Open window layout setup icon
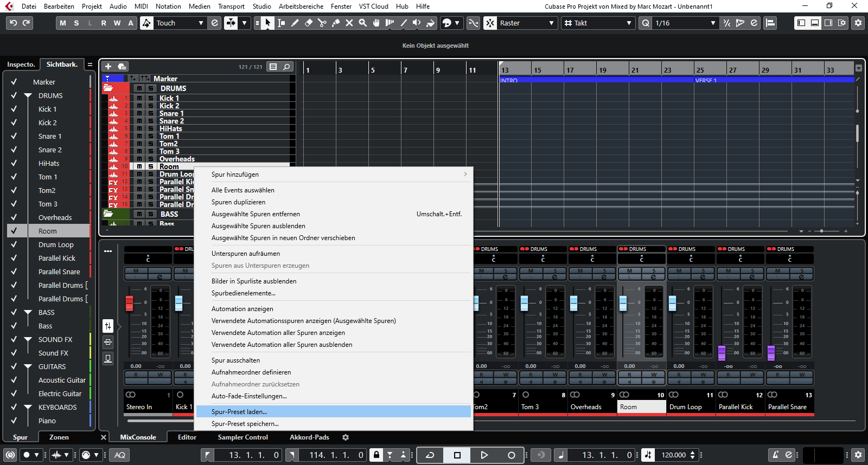This screenshot has width=868, height=465. 842,23
